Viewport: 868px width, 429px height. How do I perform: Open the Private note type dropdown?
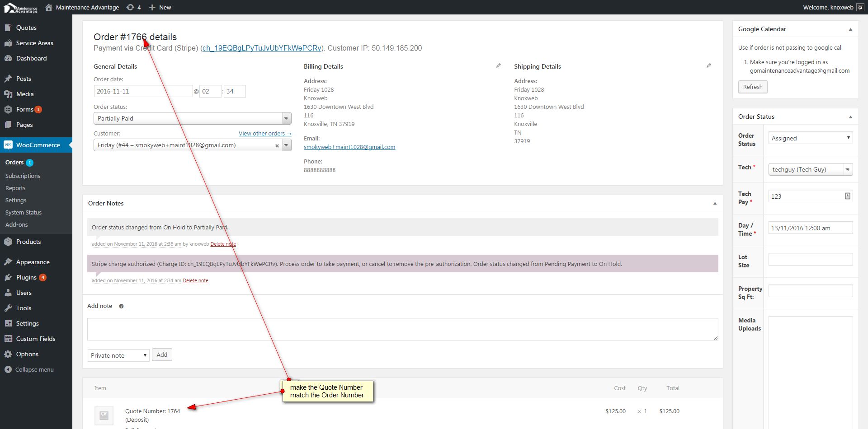point(118,355)
